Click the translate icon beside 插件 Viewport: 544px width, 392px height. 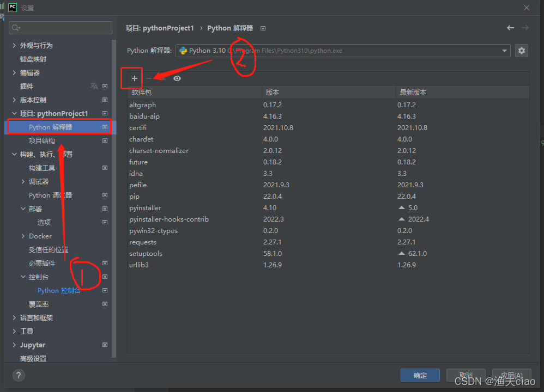tap(94, 85)
